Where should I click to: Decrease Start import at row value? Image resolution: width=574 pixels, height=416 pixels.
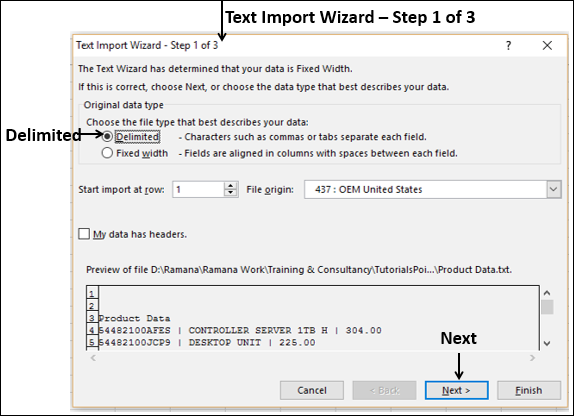(x=231, y=193)
